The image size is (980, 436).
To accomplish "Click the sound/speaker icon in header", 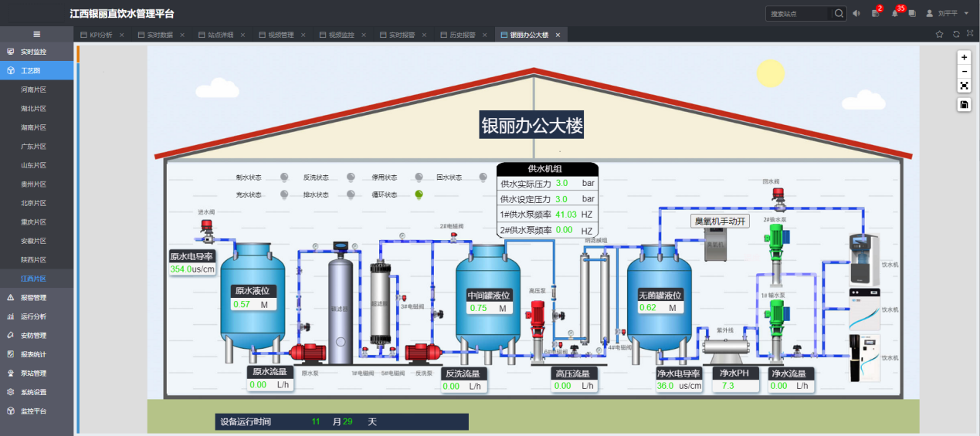I will click(856, 13).
